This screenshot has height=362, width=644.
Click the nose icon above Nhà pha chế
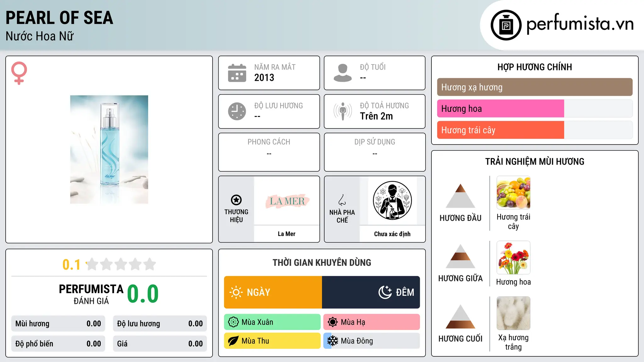click(342, 200)
